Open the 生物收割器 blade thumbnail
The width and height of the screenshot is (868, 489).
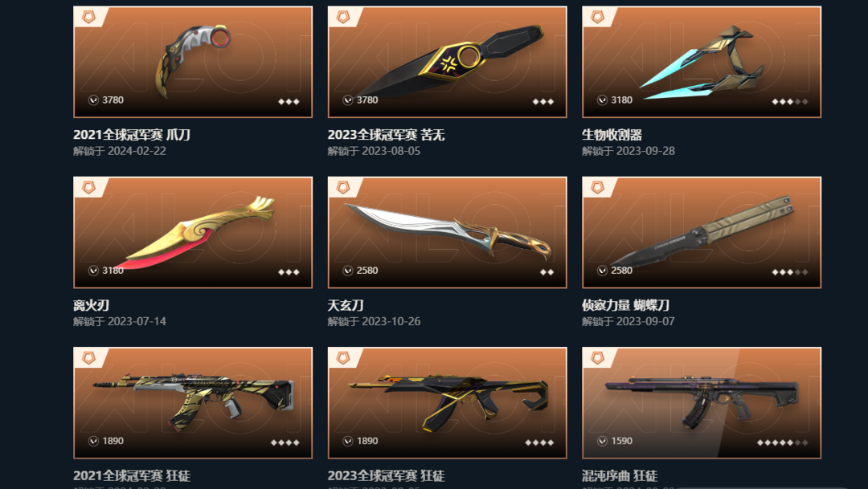click(702, 62)
